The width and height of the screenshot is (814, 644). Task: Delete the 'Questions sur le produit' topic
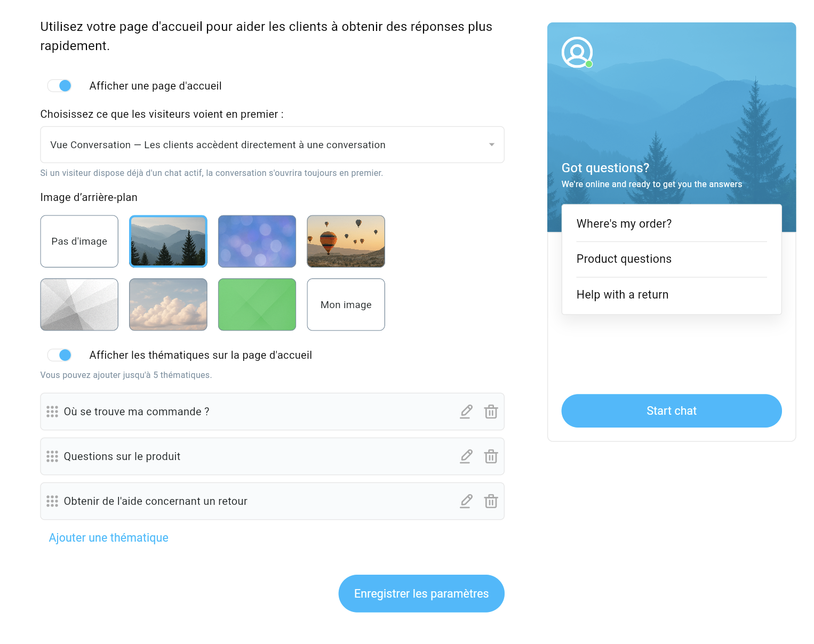point(491,456)
